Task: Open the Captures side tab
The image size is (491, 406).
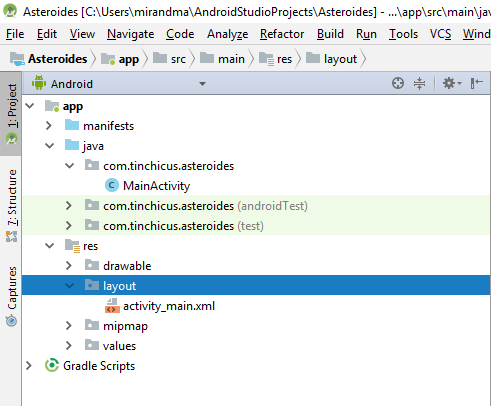Action: tap(11, 296)
